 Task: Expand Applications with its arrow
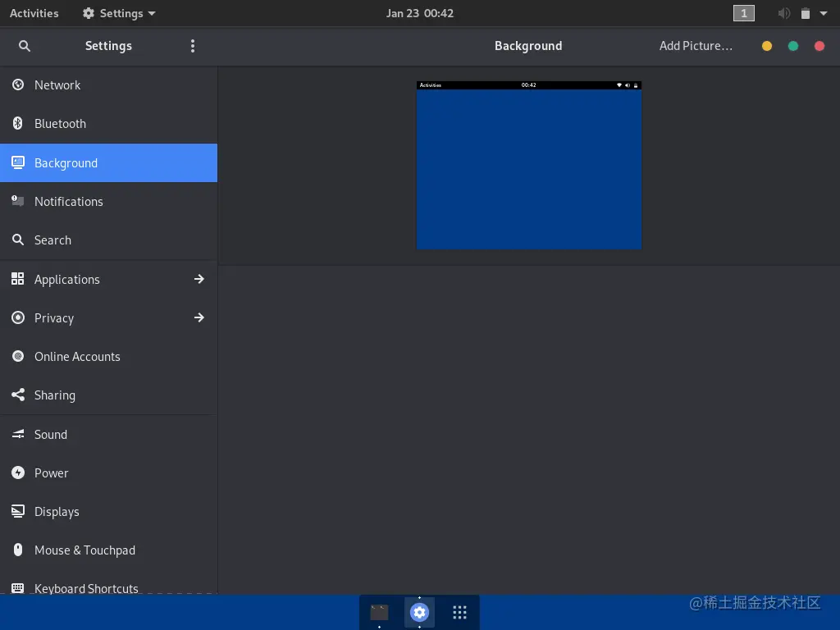(x=199, y=279)
